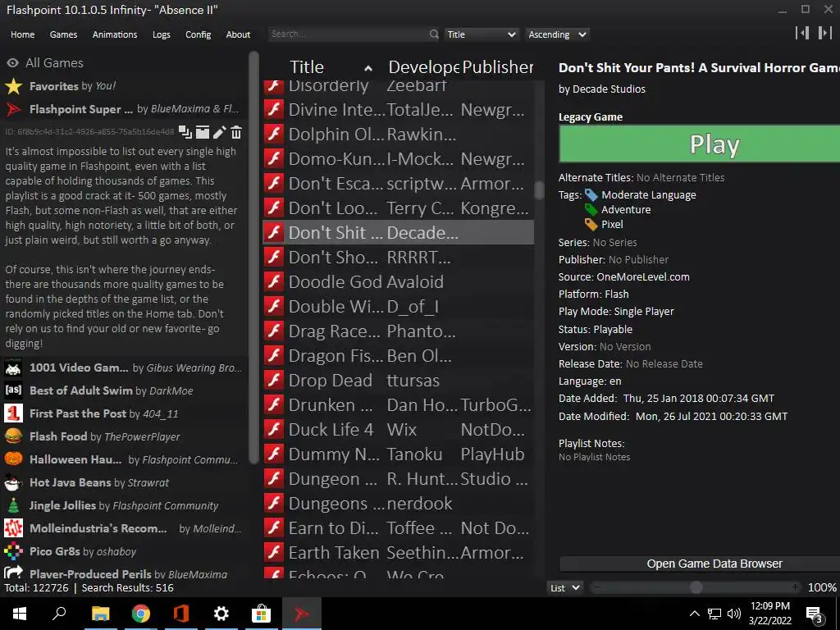
Task: Open the Games tab
Action: click(63, 34)
